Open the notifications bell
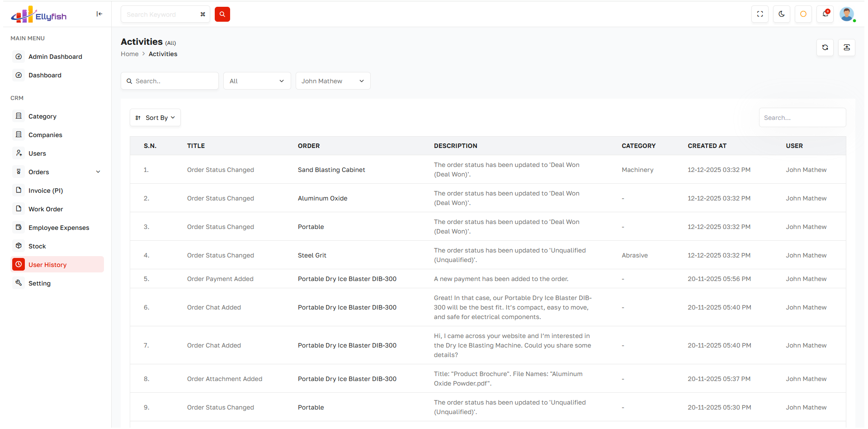The width and height of the screenshot is (868, 429). 825,14
